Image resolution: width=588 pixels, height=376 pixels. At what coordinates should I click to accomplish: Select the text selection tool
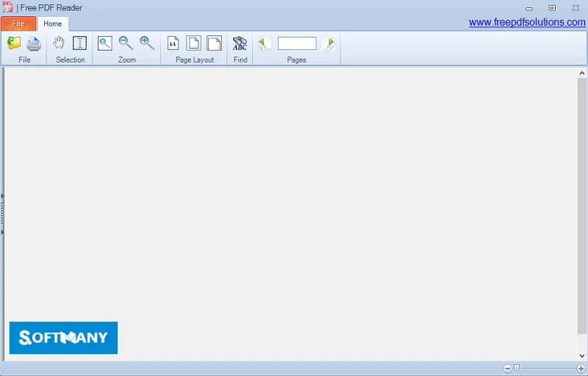pos(79,43)
